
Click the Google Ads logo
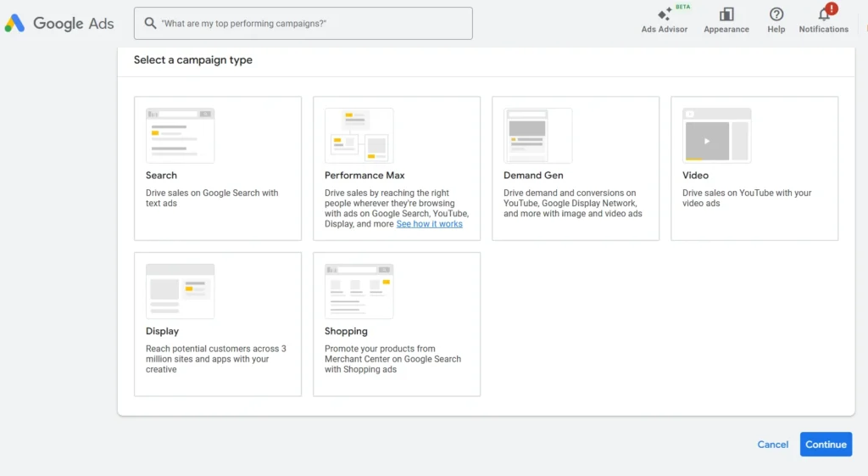(x=59, y=23)
